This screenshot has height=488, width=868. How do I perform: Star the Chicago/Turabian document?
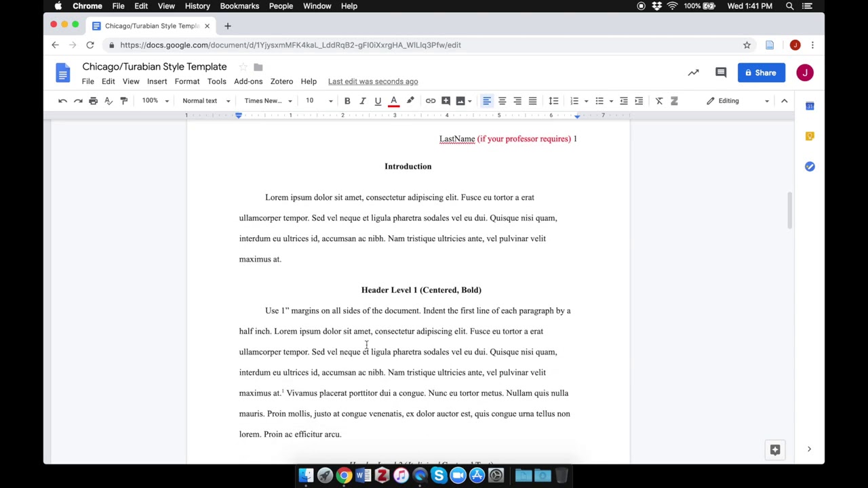click(x=242, y=67)
